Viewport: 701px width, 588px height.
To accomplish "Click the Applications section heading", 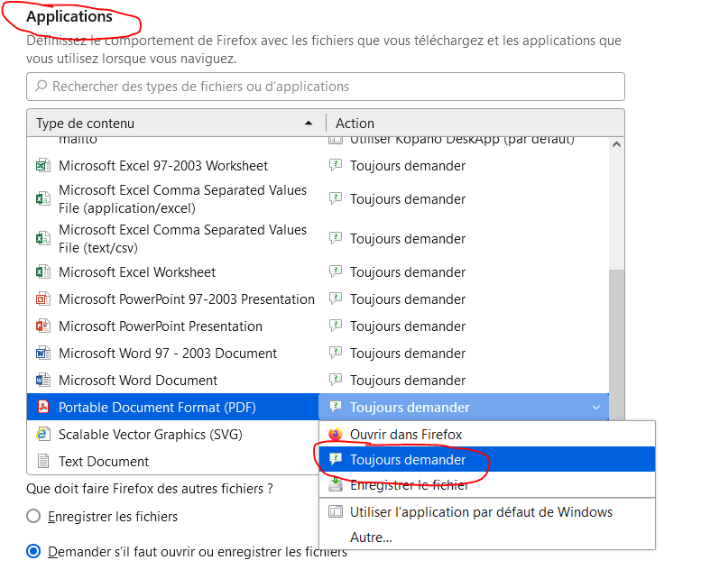I will tap(69, 16).
